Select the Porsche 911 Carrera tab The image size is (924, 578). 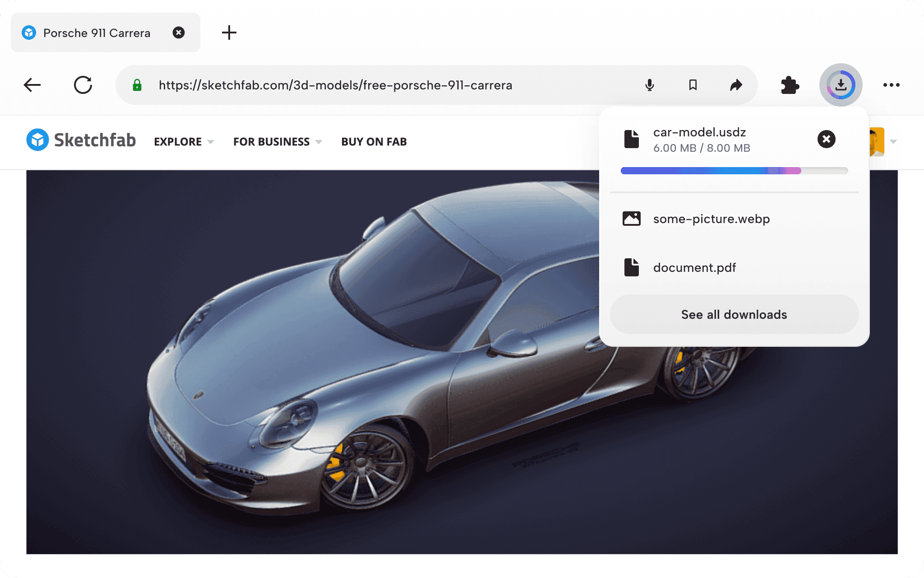pyautogui.click(x=97, y=33)
